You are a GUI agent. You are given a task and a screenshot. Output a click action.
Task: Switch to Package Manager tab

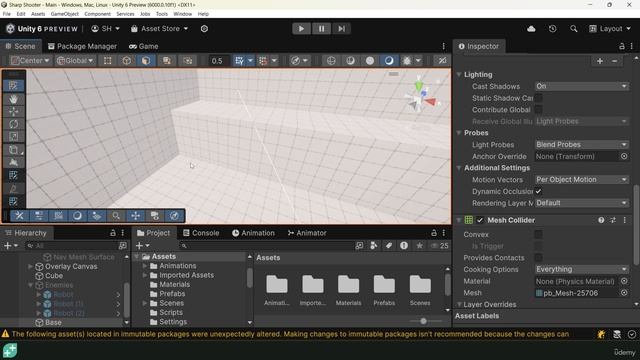coord(82,46)
